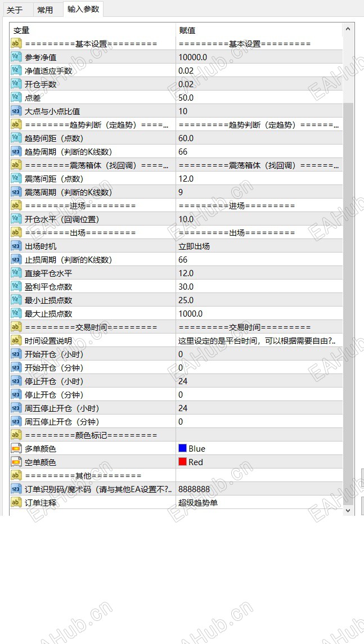Click the icon beside 开仓水平（回调位置）

click(x=16, y=219)
